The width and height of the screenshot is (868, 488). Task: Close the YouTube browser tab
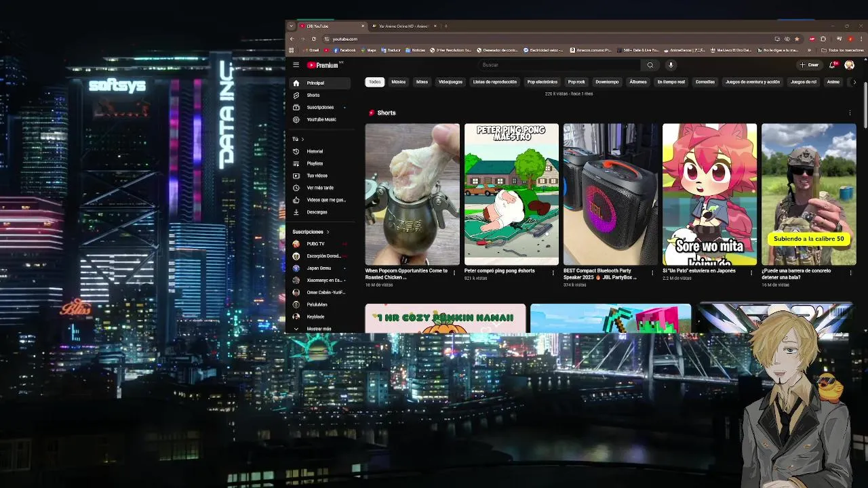click(x=363, y=26)
